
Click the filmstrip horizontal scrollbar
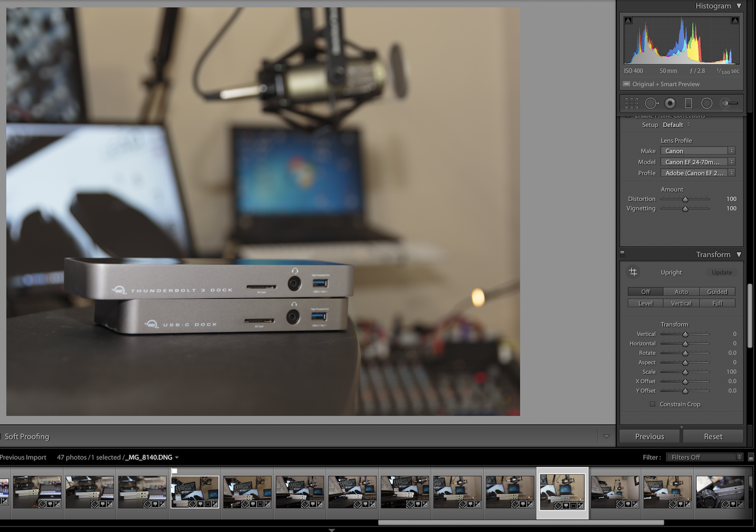pos(521,523)
